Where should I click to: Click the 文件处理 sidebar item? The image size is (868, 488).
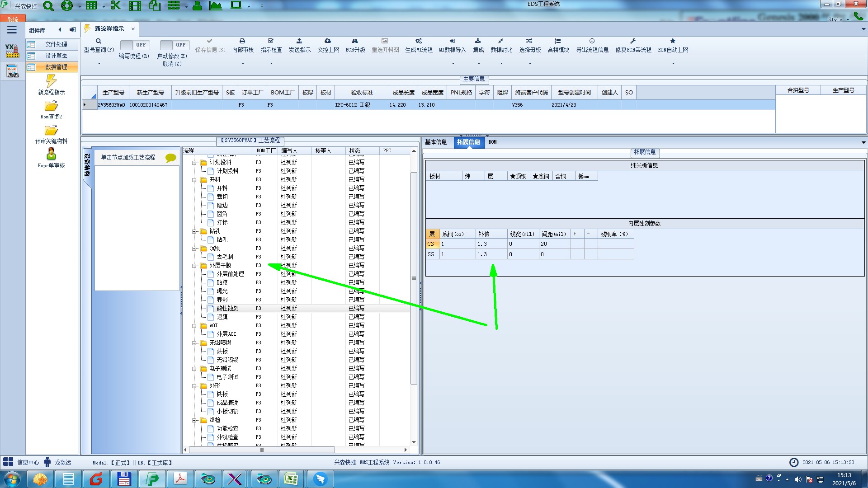[x=56, y=44]
